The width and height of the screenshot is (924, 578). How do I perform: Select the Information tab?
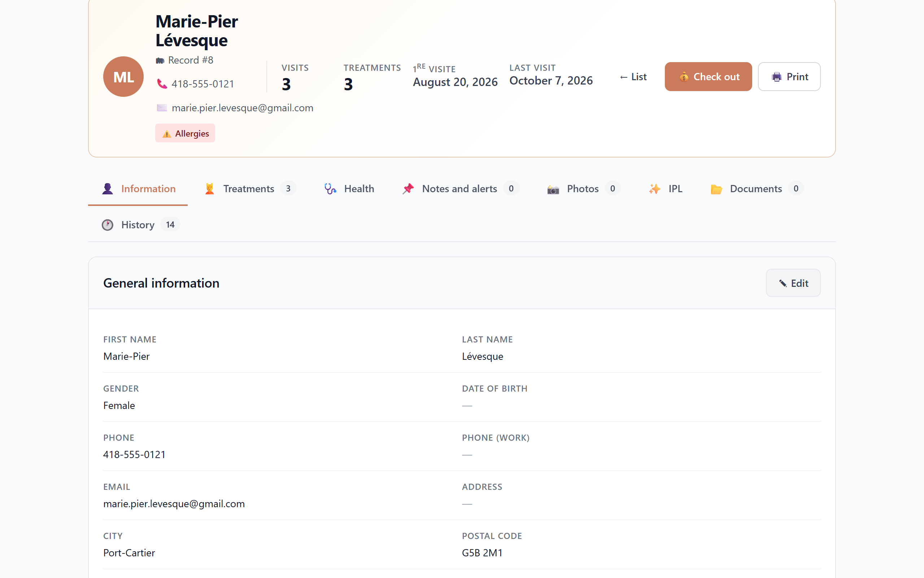pos(138,189)
